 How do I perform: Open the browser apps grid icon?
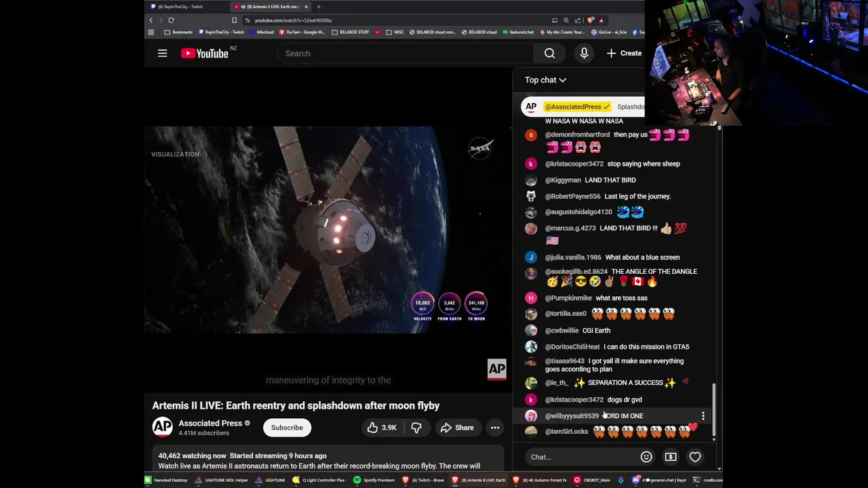(x=151, y=32)
